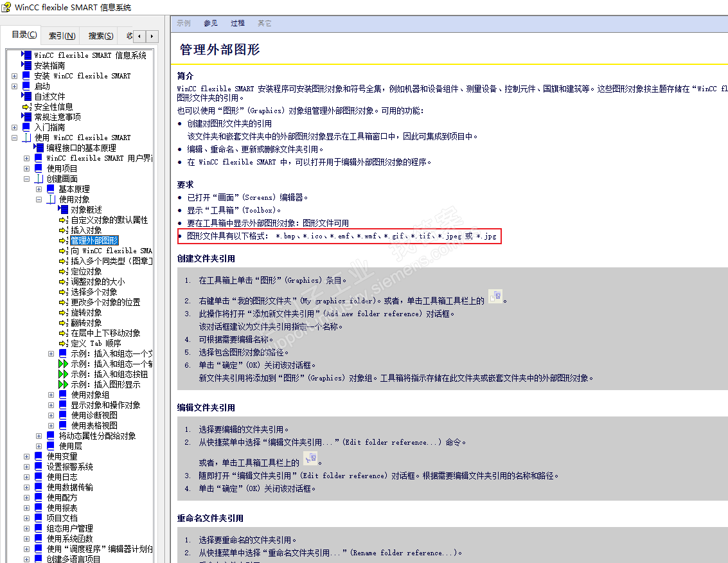
Task: Open the 将动态属性分配给对象 topic
Action: coord(97,436)
